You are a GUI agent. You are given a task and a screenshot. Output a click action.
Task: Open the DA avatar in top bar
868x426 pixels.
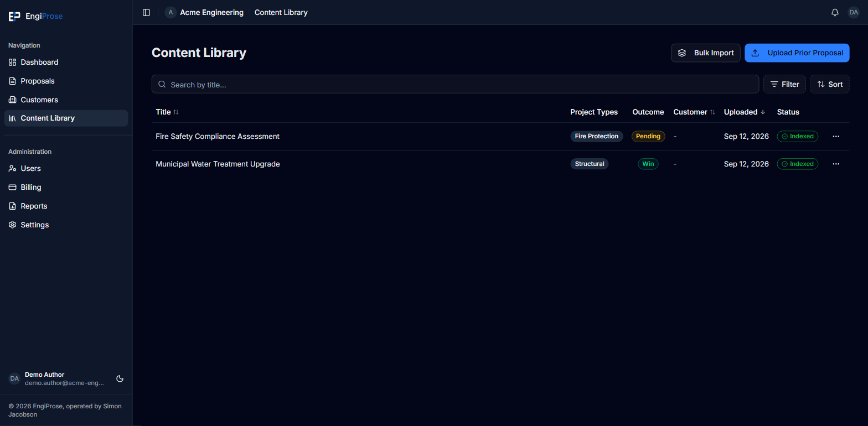(854, 12)
